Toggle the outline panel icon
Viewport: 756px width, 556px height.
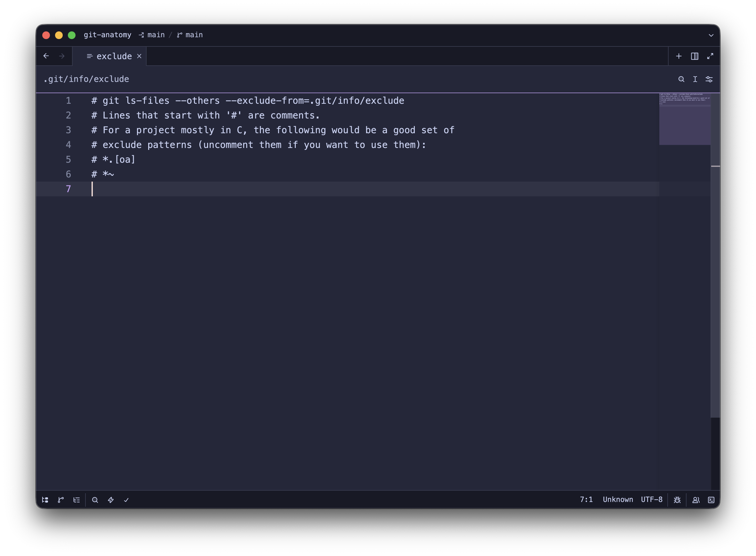[x=77, y=500]
